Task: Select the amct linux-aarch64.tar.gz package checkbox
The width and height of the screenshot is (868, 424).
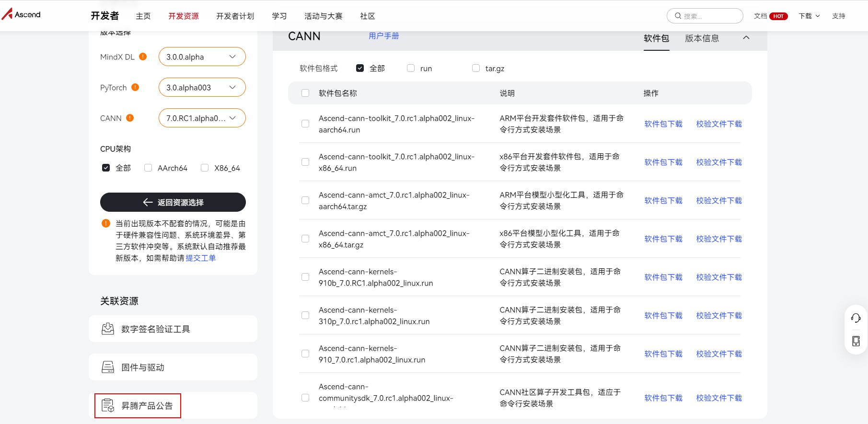Action: [305, 200]
